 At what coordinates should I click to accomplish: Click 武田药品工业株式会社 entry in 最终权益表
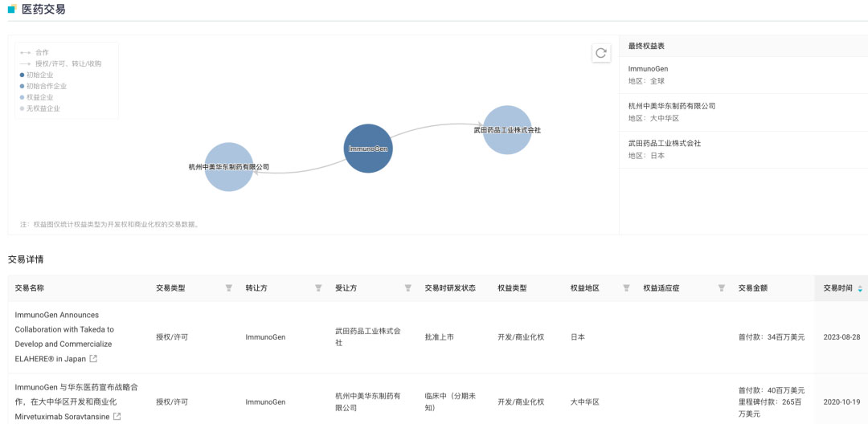[665, 143]
